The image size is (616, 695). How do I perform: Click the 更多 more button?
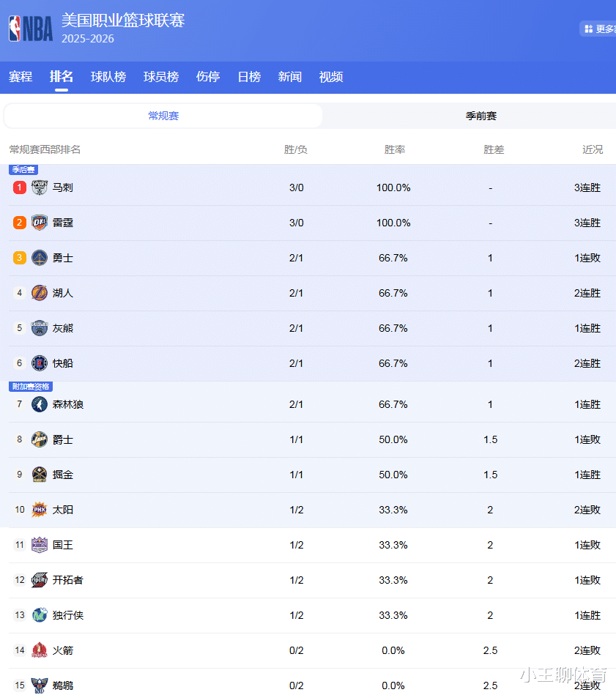tap(598, 29)
